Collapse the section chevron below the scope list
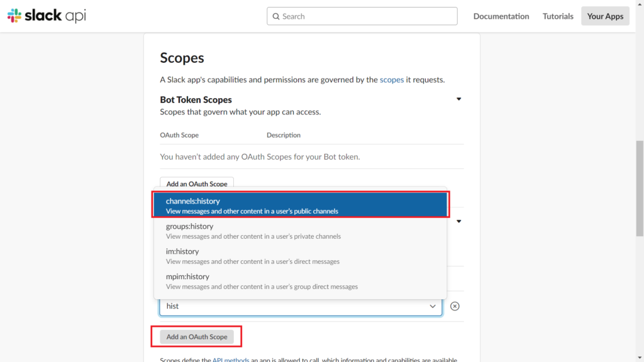 [x=458, y=221]
